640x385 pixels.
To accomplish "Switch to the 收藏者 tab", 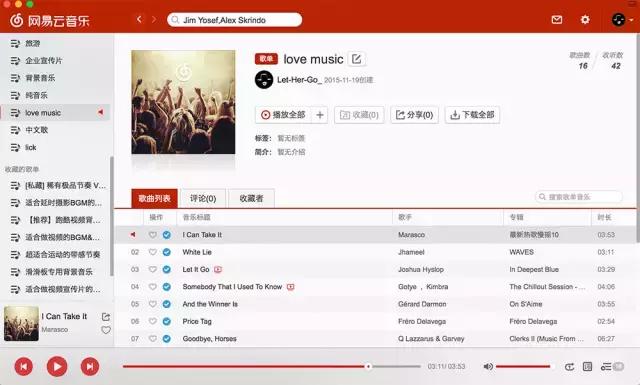I will [251, 198].
